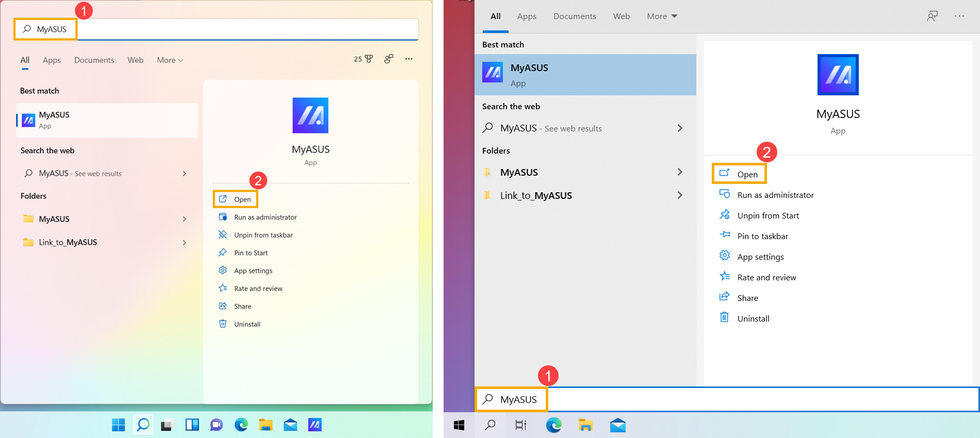980x438 pixels.
Task: Select MyASUS best match in Windows 10
Action: click(x=585, y=75)
